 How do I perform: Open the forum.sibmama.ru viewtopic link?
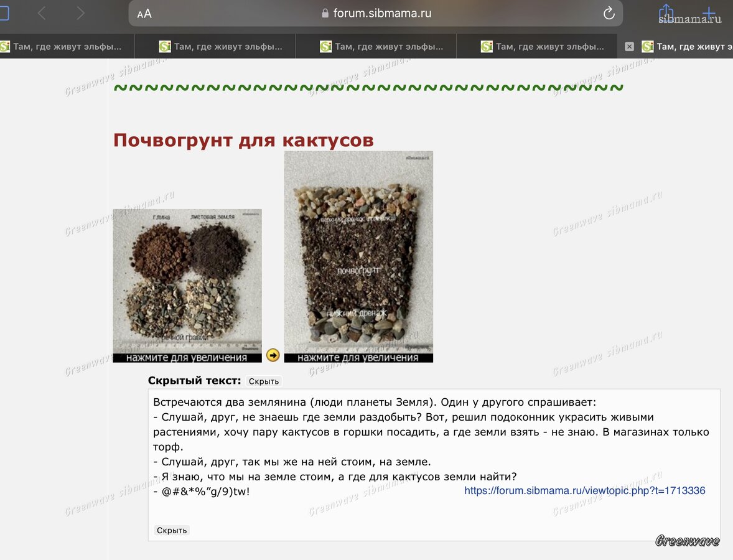(584, 490)
